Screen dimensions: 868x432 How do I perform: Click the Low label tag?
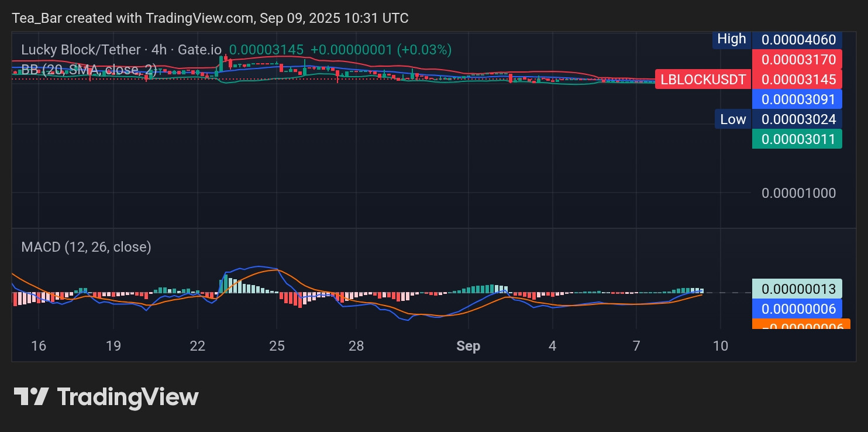pos(733,119)
